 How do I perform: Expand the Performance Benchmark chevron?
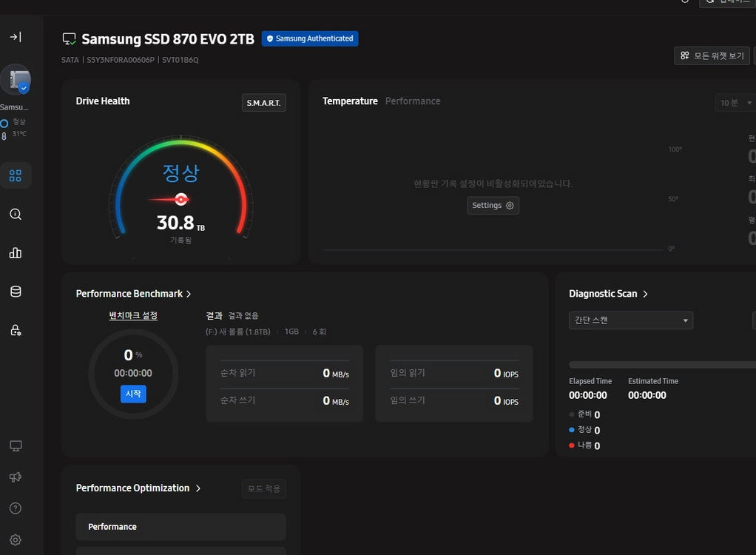(x=189, y=294)
